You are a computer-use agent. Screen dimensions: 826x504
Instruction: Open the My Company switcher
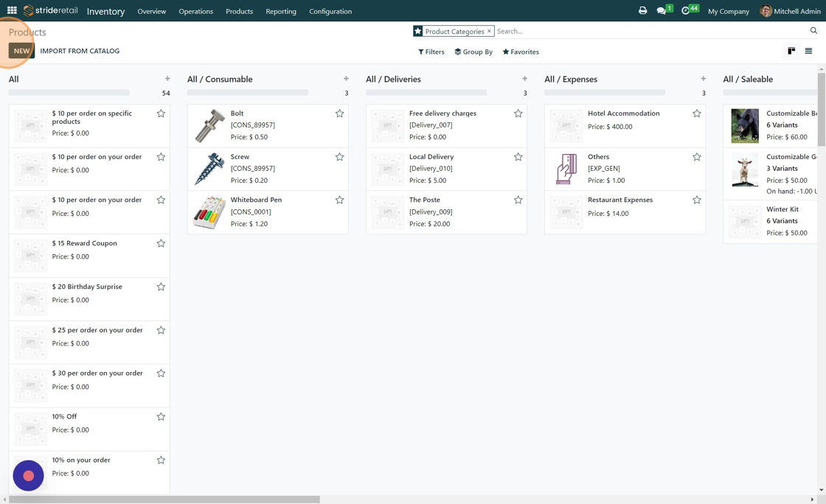tap(729, 11)
